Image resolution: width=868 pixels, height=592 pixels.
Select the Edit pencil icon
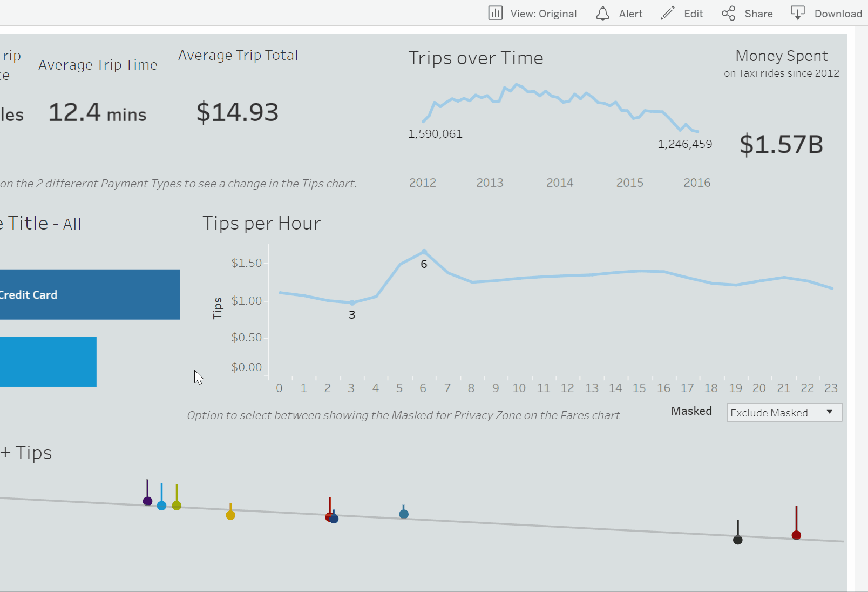click(x=667, y=13)
